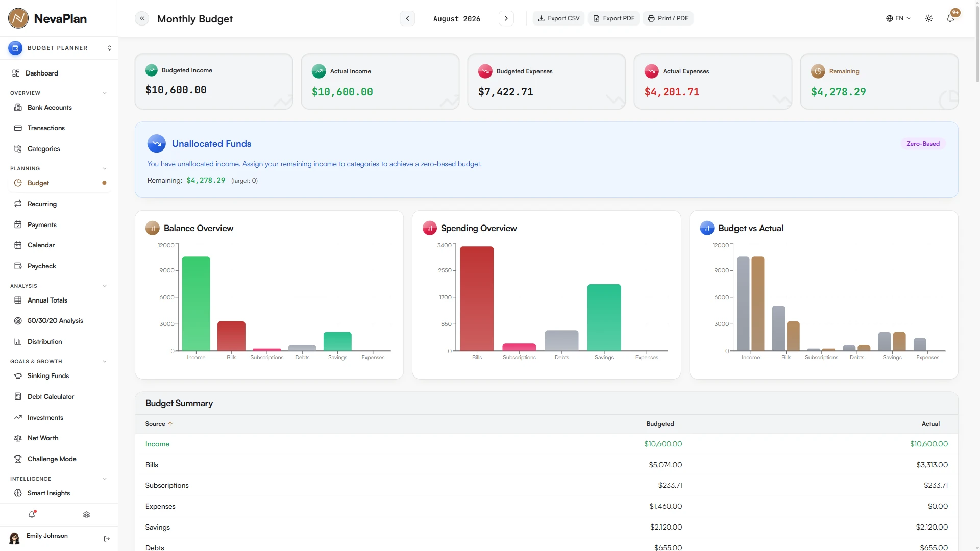Click the Spending Overview chart icon
The image size is (980, 551).
click(x=430, y=228)
